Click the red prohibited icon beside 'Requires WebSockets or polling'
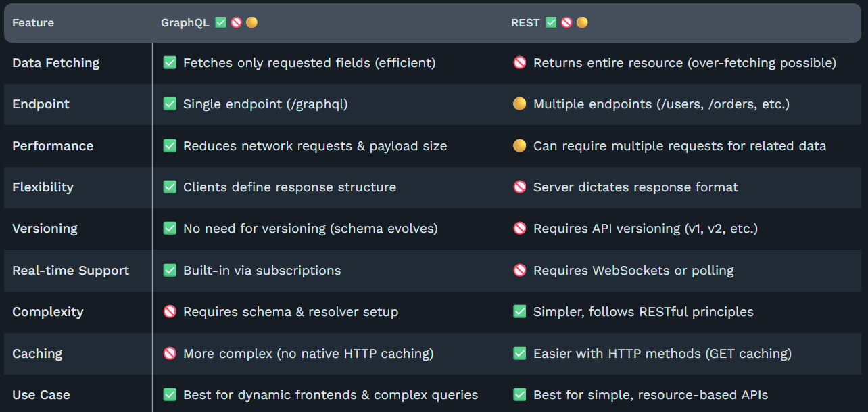The height and width of the screenshot is (412, 868). pos(519,271)
